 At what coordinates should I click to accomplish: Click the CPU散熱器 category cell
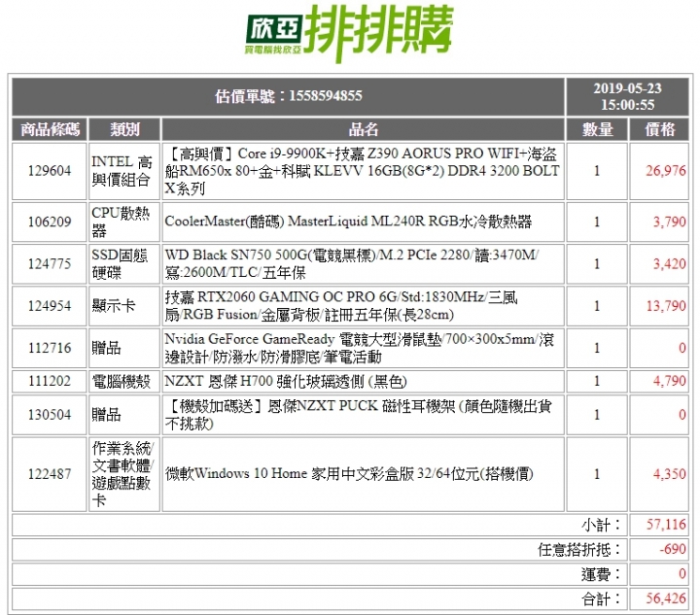tap(124, 222)
